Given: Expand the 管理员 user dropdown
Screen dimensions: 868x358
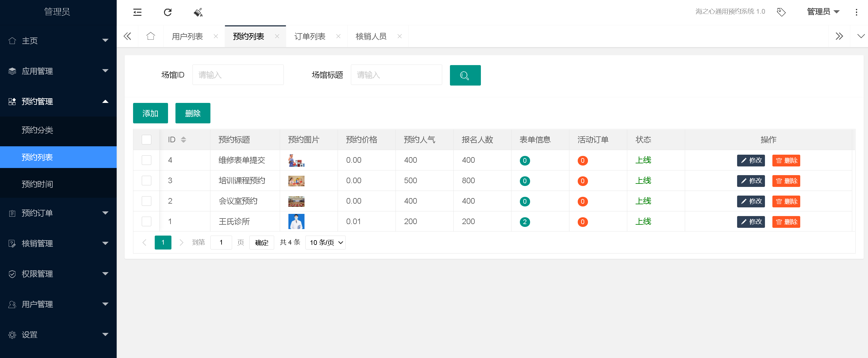Looking at the screenshot, I should tap(823, 12).
